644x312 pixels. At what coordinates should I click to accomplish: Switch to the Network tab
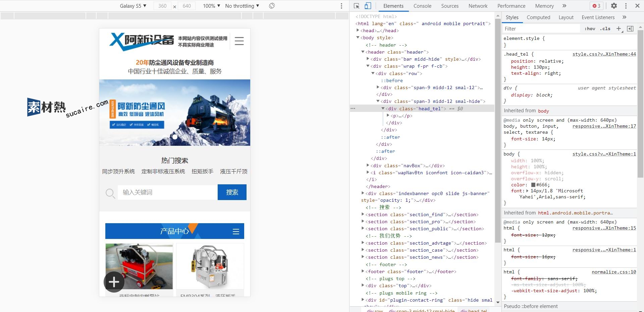pyautogui.click(x=478, y=6)
